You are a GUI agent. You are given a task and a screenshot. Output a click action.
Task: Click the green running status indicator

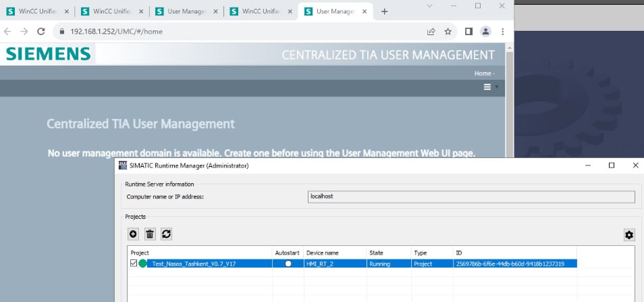tap(143, 263)
